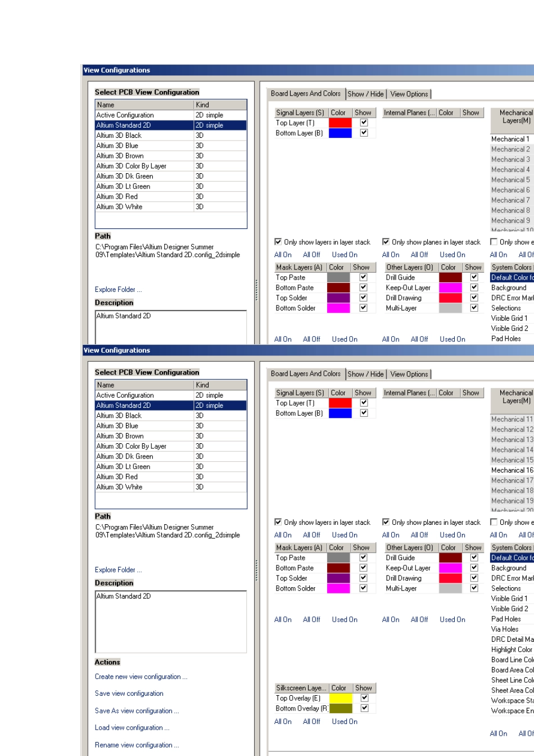This screenshot has height=756, width=534.
Task: Select Altium 3D Dk Green in lower window
Action: (171, 456)
